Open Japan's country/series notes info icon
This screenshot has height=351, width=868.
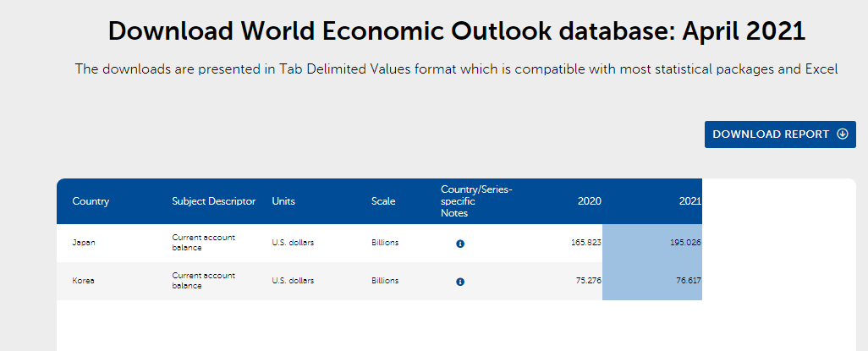(x=460, y=244)
